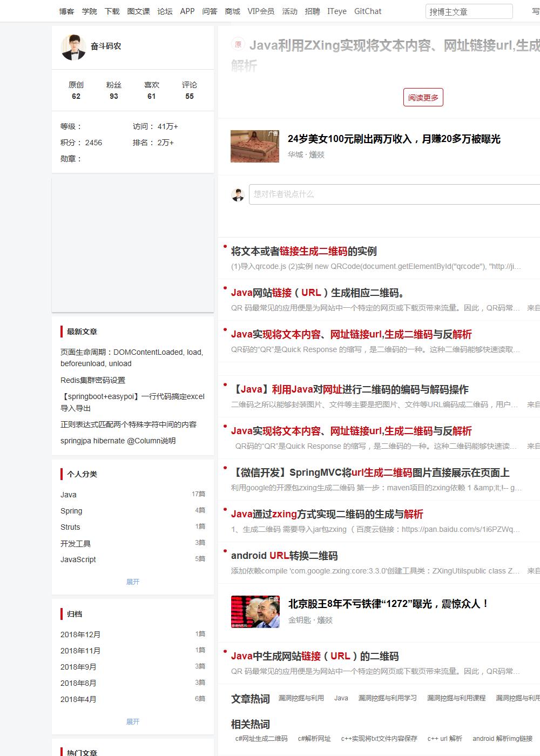Click the small avatar beside the comment box

pyautogui.click(x=238, y=194)
